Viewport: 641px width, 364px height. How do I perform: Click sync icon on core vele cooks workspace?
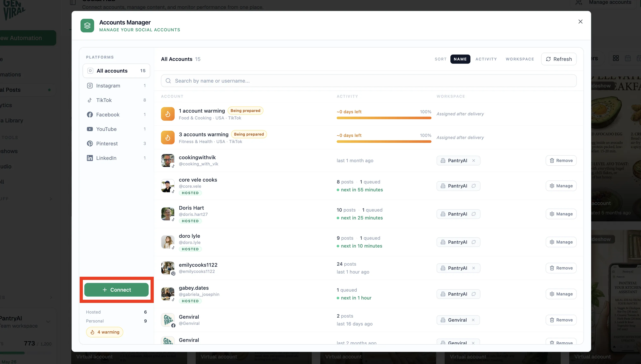pos(473,186)
